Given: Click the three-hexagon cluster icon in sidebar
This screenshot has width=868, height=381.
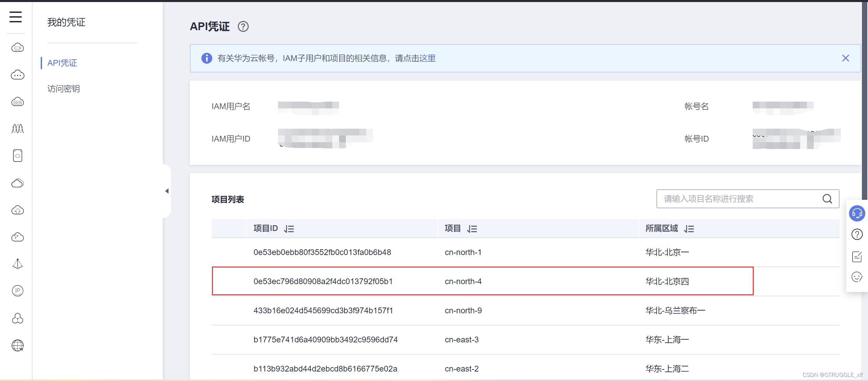Looking at the screenshot, I should pyautogui.click(x=18, y=318).
